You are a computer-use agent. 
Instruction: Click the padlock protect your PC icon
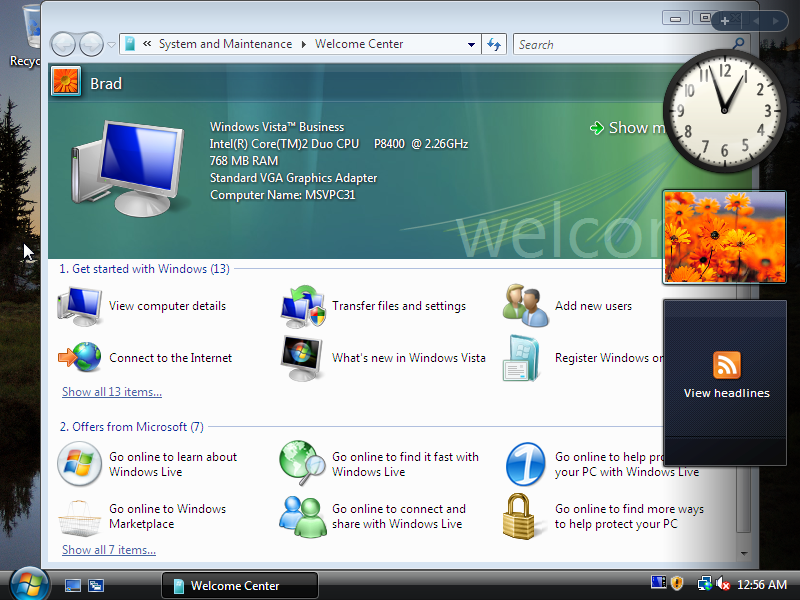[519, 516]
